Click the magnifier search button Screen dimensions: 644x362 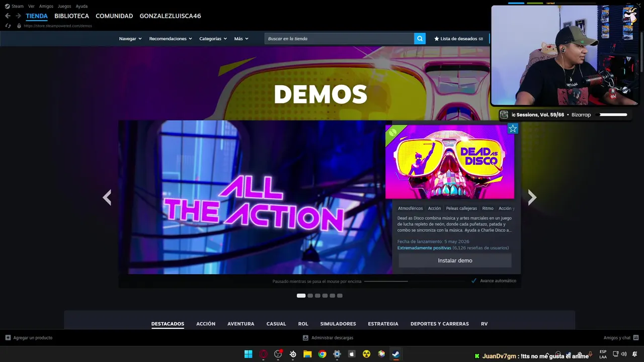pyautogui.click(x=420, y=39)
